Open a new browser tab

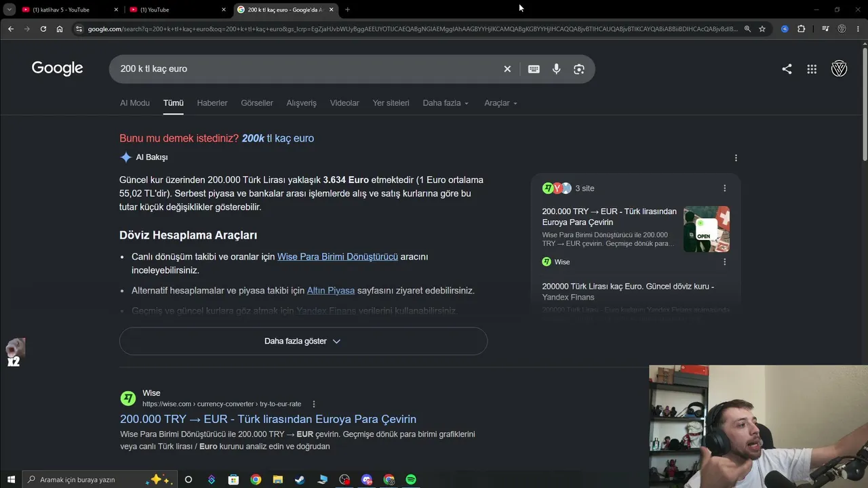click(347, 9)
